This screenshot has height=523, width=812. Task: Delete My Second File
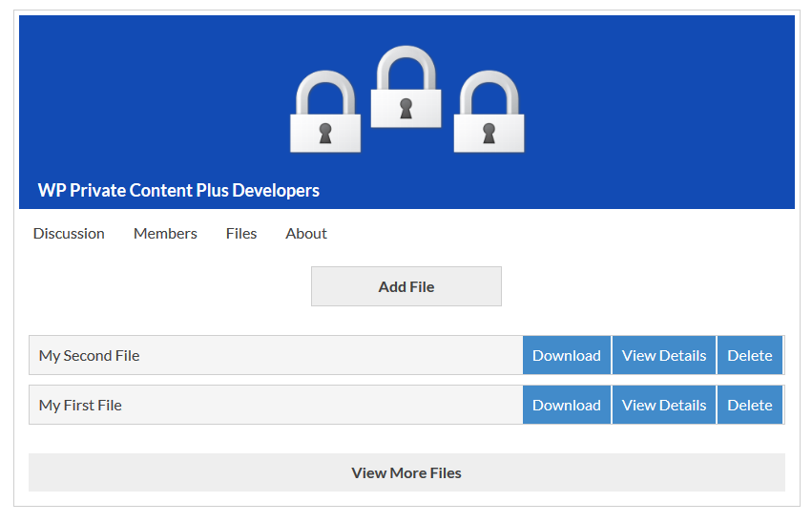750,355
